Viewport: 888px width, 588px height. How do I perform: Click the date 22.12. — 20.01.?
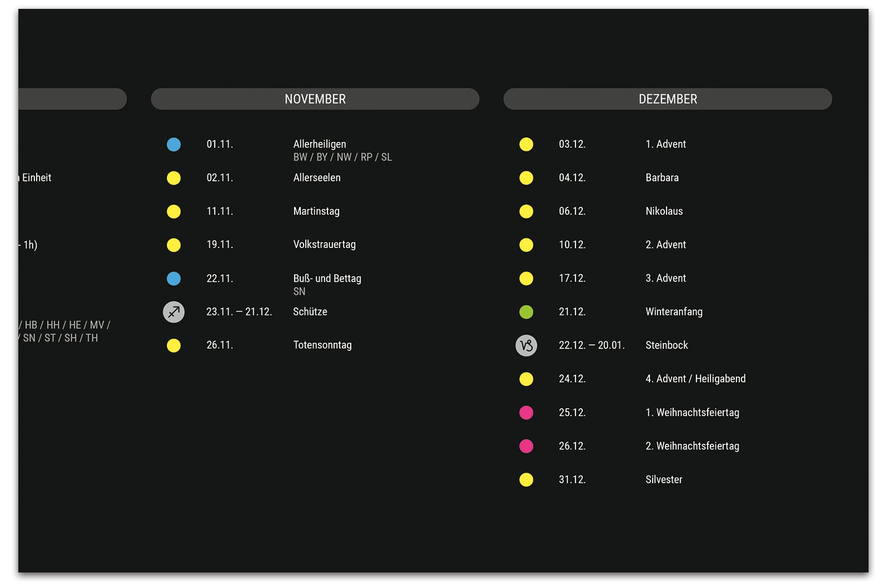tap(592, 345)
